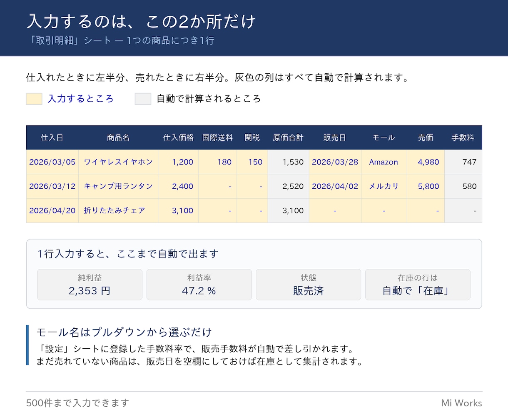Screen dimensions: 508x420
Task: Select the 2026/03/05 purchase date cell
Action: [x=52, y=162]
